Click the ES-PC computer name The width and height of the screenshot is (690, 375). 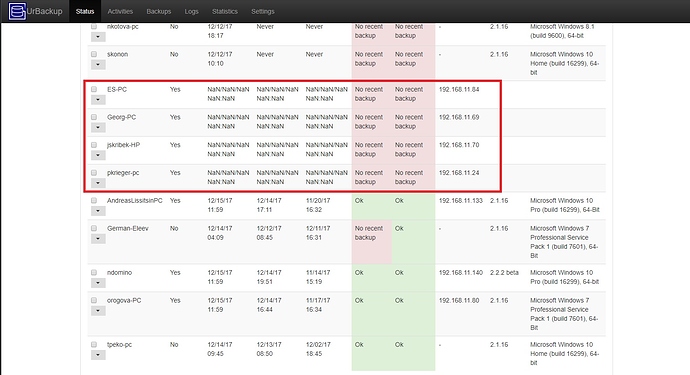click(x=117, y=89)
